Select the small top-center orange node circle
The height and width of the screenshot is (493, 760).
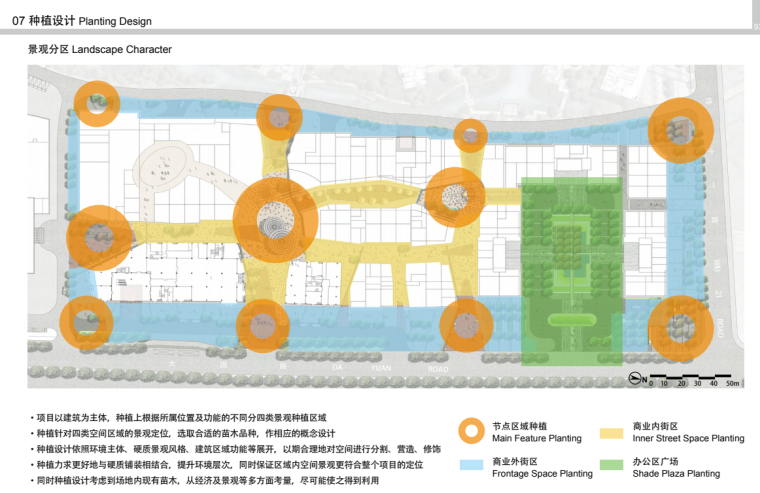pyautogui.click(x=470, y=135)
